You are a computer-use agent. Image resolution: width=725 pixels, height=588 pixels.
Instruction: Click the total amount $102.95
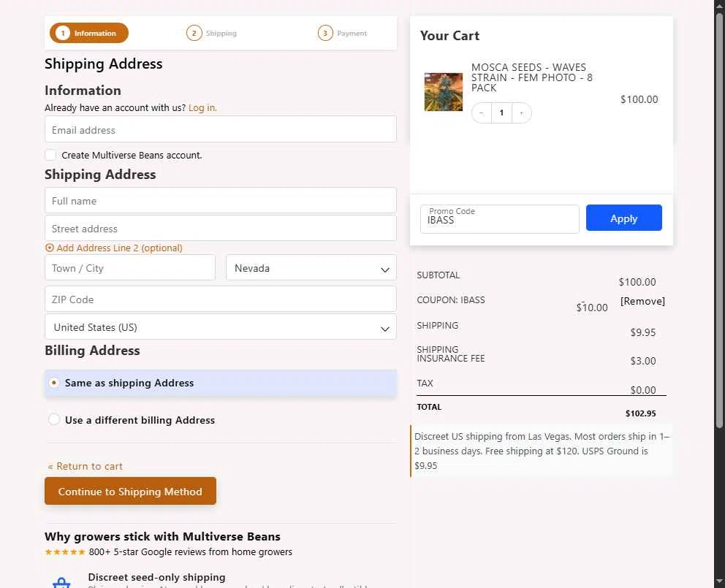(640, 413)
